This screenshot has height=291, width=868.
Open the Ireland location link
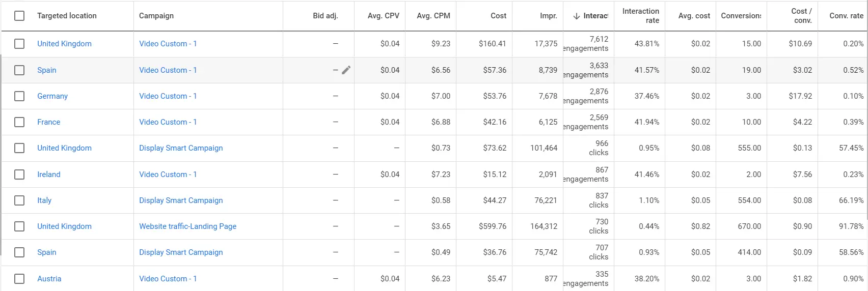point(49,174)
